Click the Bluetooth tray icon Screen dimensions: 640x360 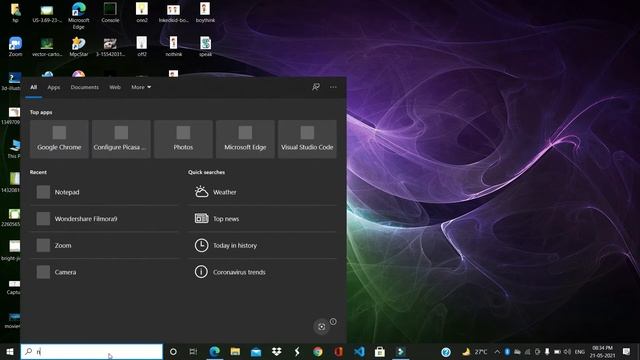[507, 351]
